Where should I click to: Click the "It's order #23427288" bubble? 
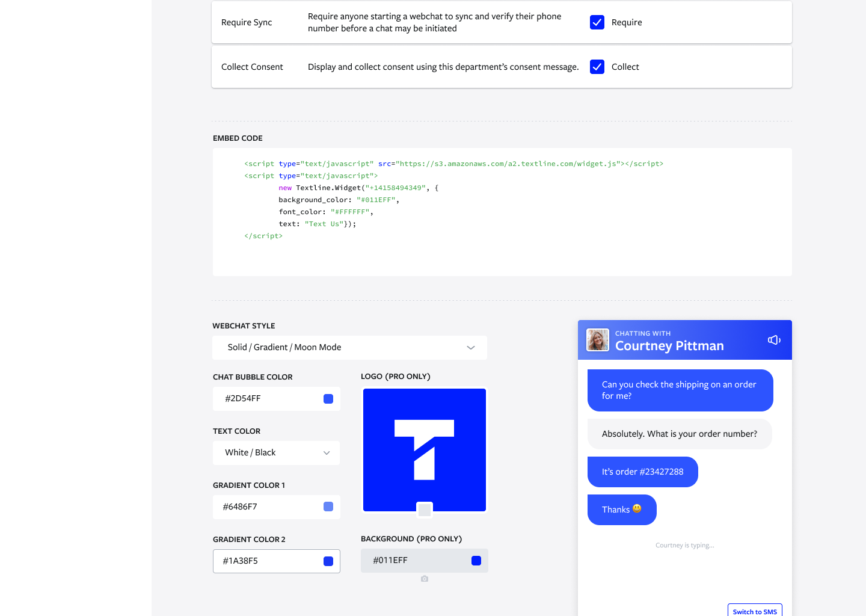643,472
